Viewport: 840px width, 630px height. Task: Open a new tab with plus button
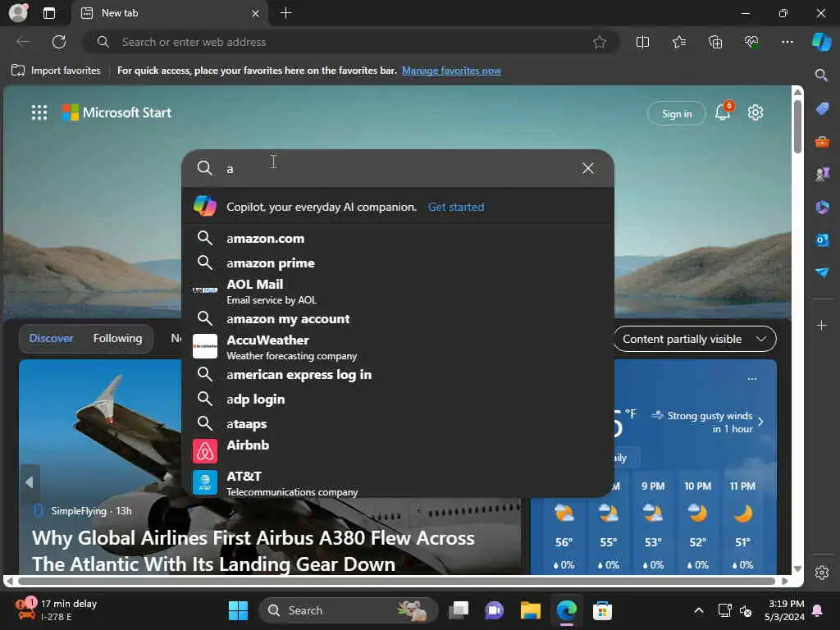coord(286,13)
